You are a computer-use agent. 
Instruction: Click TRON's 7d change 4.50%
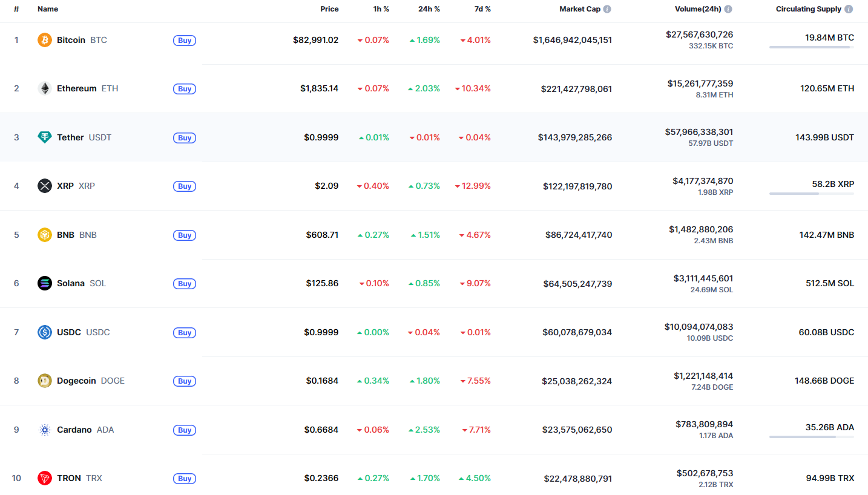(475, 478)
